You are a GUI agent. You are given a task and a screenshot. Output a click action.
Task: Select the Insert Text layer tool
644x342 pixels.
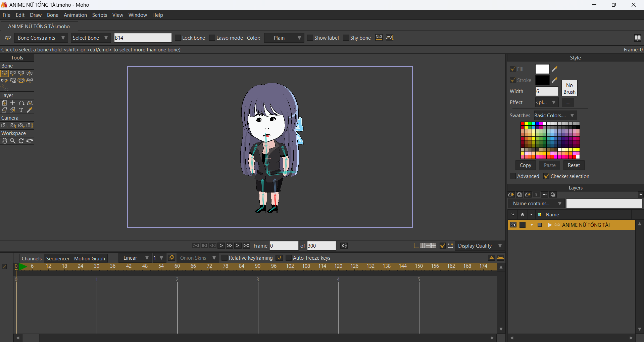21,110
